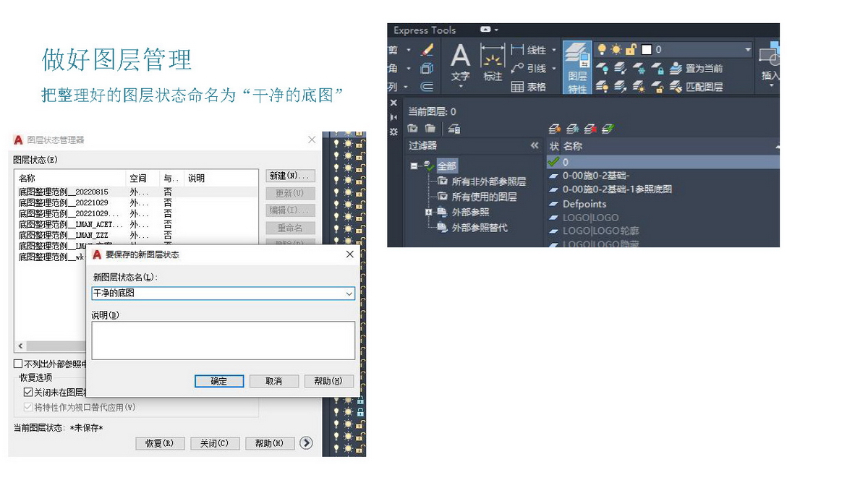
Task: Open the Leader (引线) dropdown arrow
Action: click(554, 69)
